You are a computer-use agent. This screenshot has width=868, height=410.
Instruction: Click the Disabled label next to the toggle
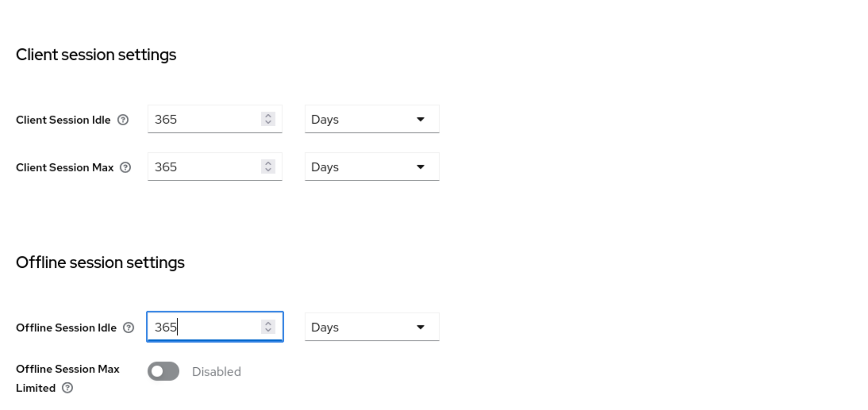pyautogui.click(x=216, y=371)
